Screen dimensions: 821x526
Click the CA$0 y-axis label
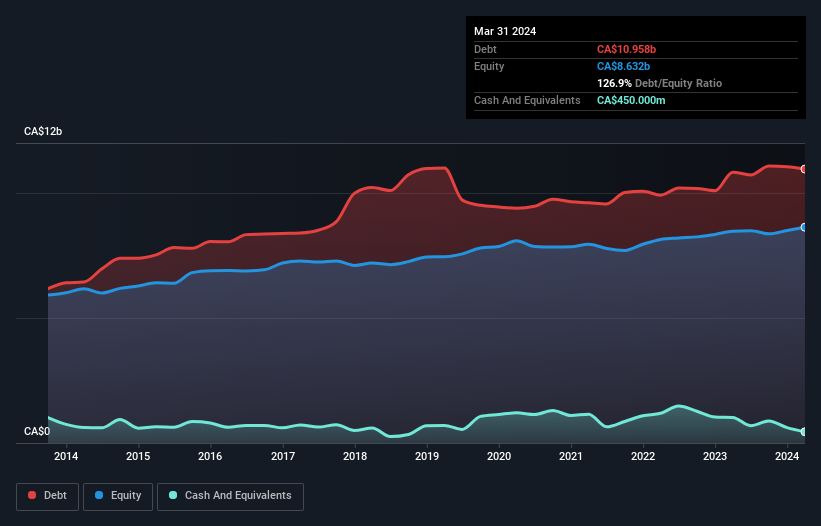[x=37, y=431]
